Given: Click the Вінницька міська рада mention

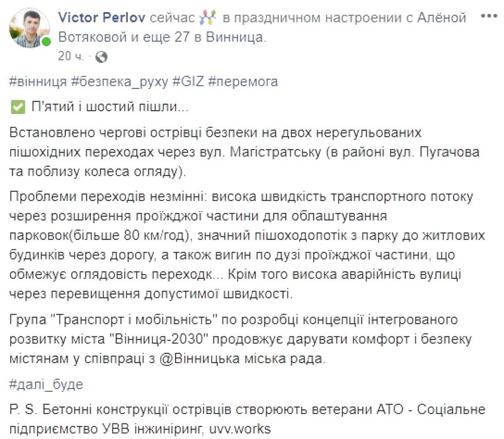Looking at the screenshot, I should click(x=242, y=358).
